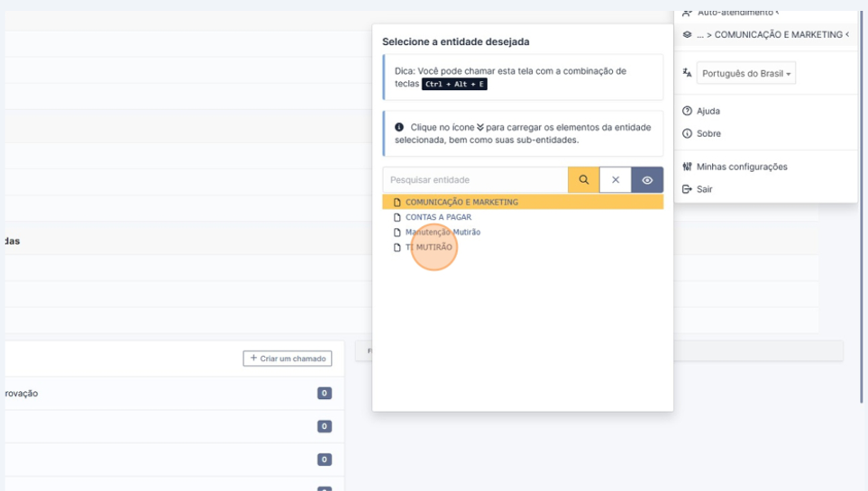This screenshot has width=868, height=491.
Task: Toggle the eye icon in entity search
Action: pyautogui.click(x=647, y=180)
